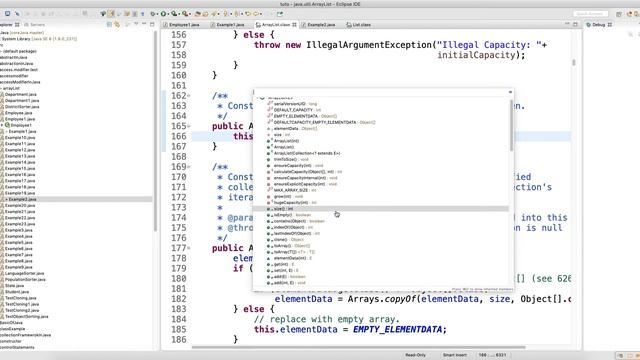This screenshot has width=640, height=360.
Task: Collapse the constructor fold at line 165
Action: click(189, 126)
